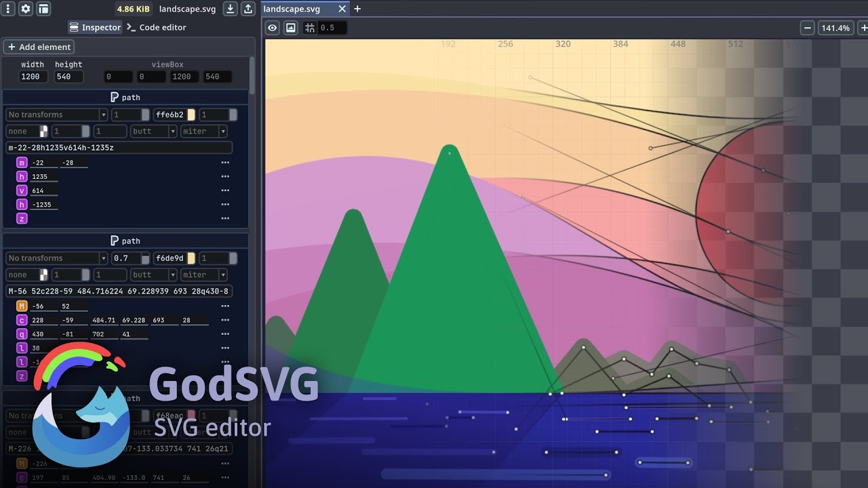Screen dimensions: 868x488
Task: Open the settings gear
Action: (x=26, y=9)
